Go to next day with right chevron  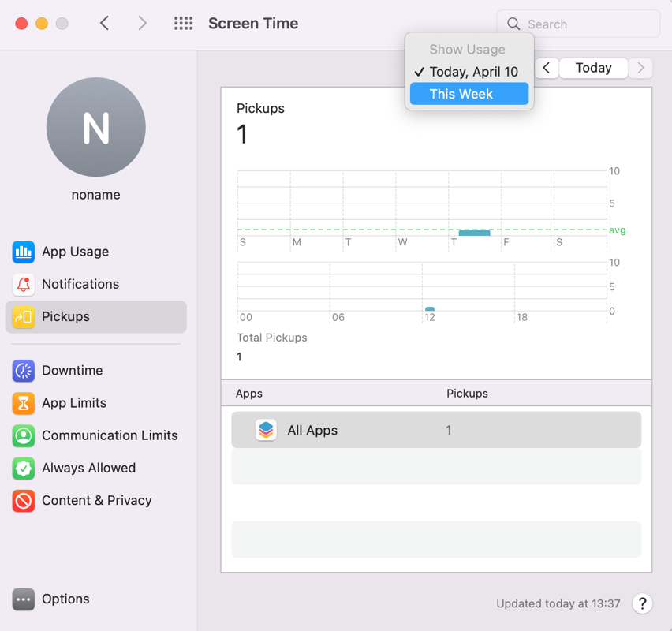640,68
